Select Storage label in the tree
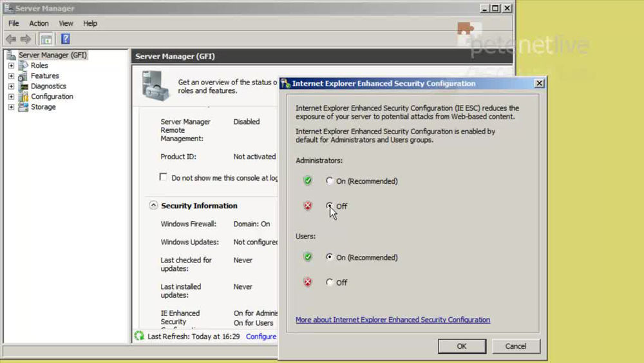 pos(43,106)
